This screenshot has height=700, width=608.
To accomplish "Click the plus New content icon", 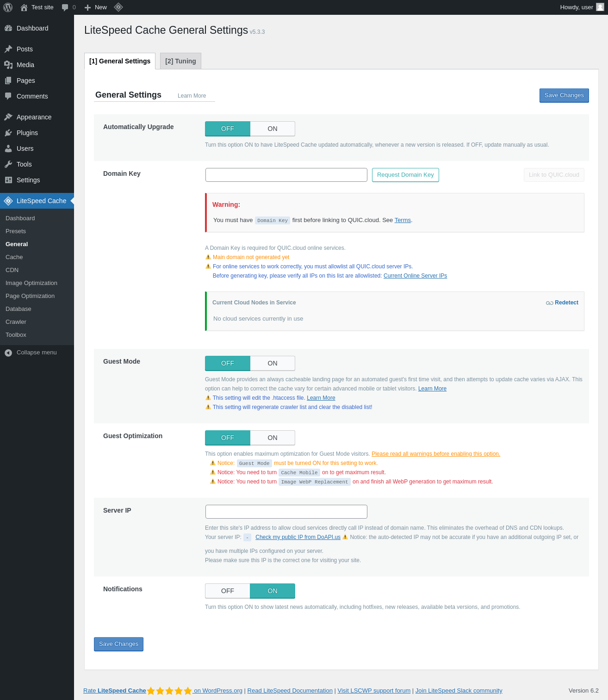I will 87,7.
